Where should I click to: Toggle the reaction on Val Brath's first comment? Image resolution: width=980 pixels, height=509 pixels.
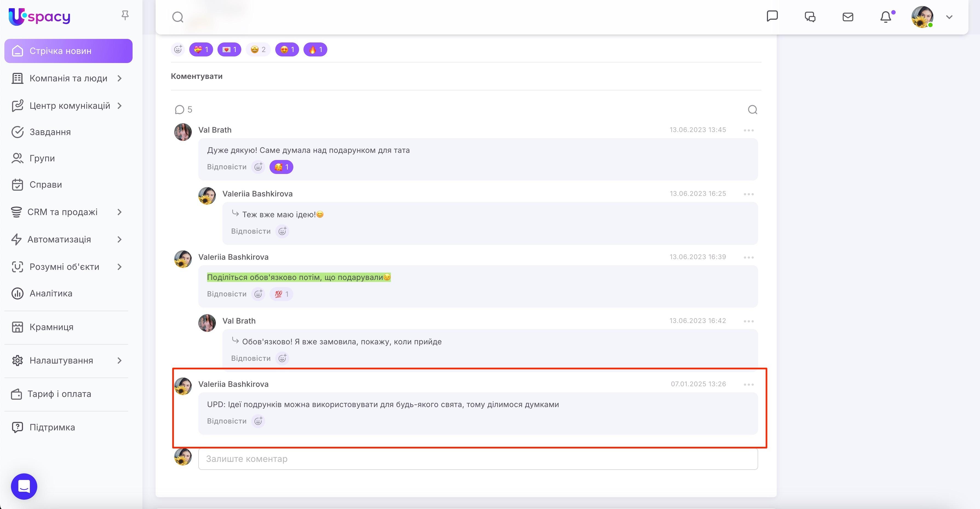click(281, 167)
